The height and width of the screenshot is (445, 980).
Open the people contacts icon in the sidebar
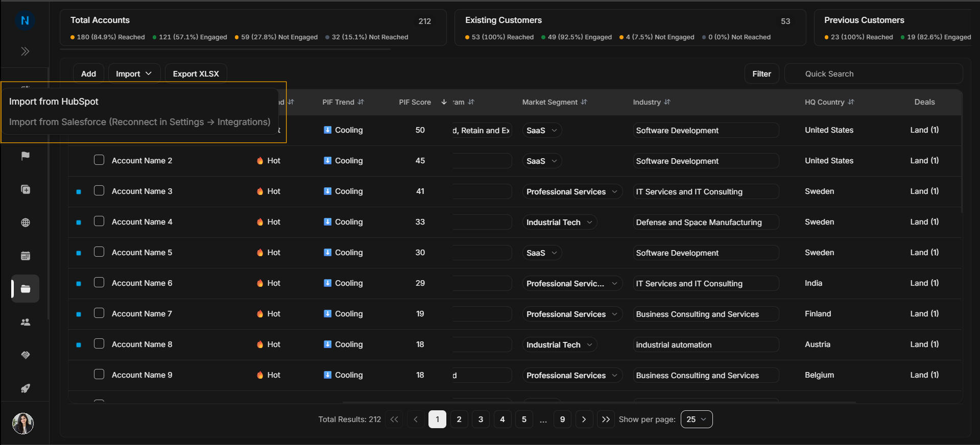tap(25, 322)
